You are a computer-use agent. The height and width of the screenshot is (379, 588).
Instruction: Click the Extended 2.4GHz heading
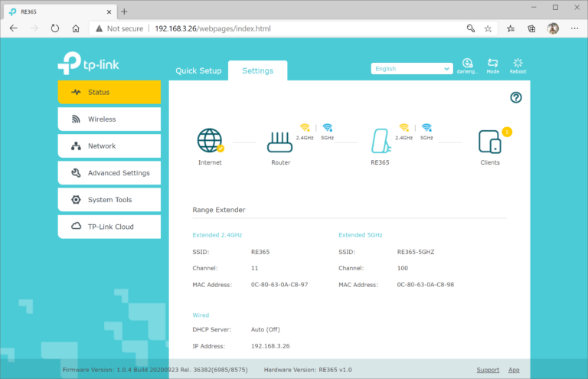217,235
